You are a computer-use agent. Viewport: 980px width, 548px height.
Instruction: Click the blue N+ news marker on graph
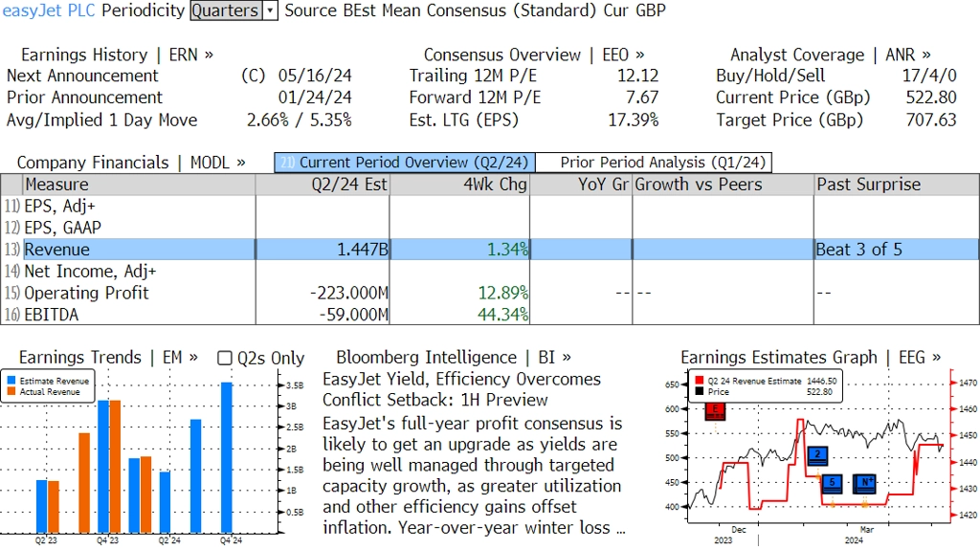coord(865,484)
